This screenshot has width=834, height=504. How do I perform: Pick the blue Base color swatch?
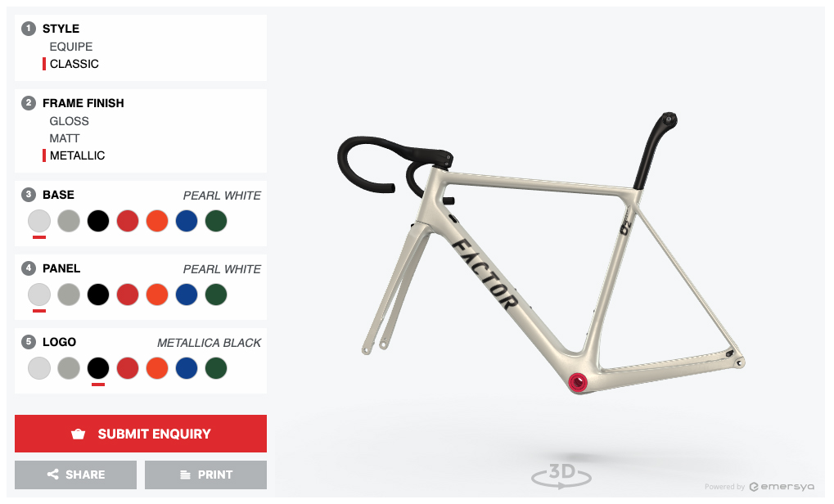click(186, 221)
